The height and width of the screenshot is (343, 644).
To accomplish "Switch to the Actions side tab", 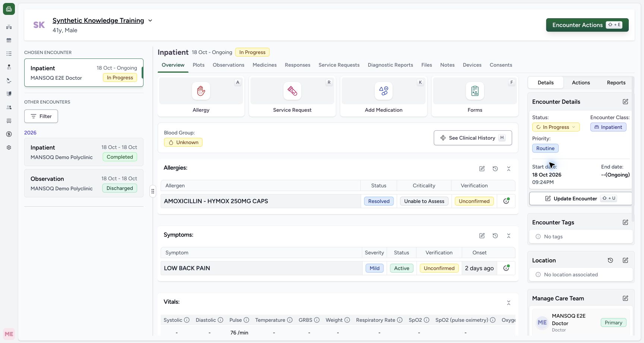I will click(581, 83).
